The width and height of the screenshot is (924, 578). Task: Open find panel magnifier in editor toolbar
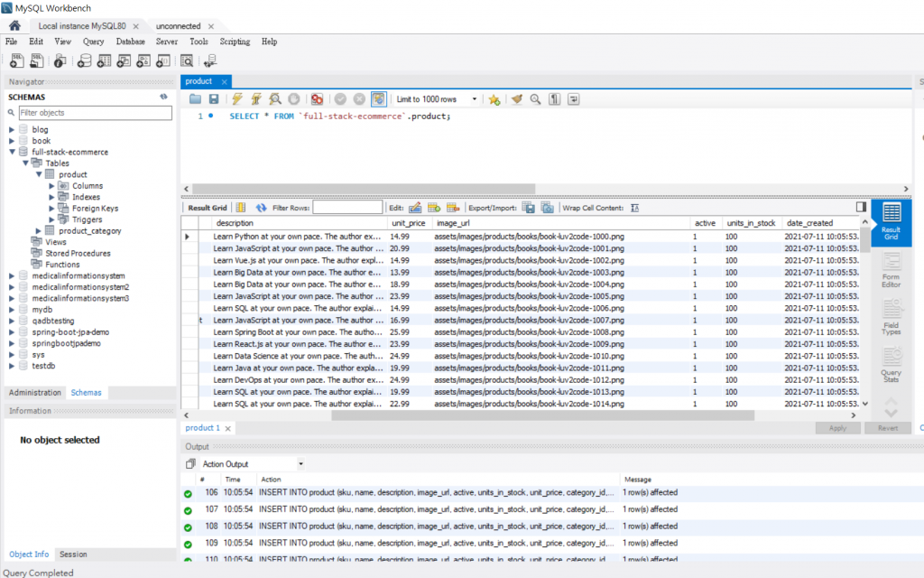(535, 99)
